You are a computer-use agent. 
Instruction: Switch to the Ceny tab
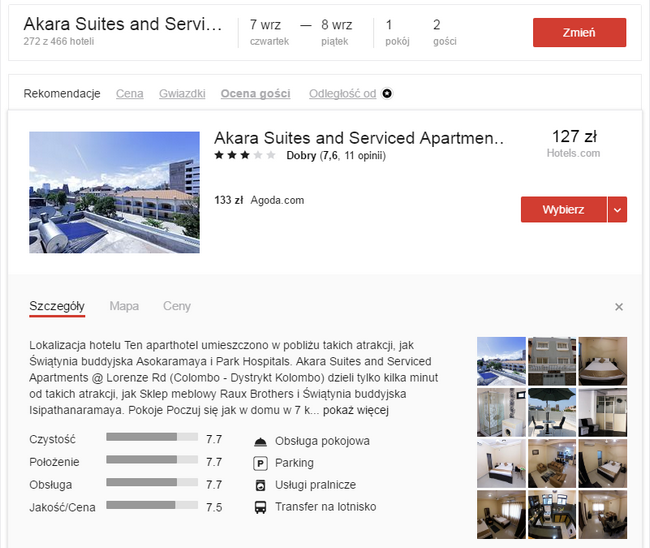coord(176,306)
